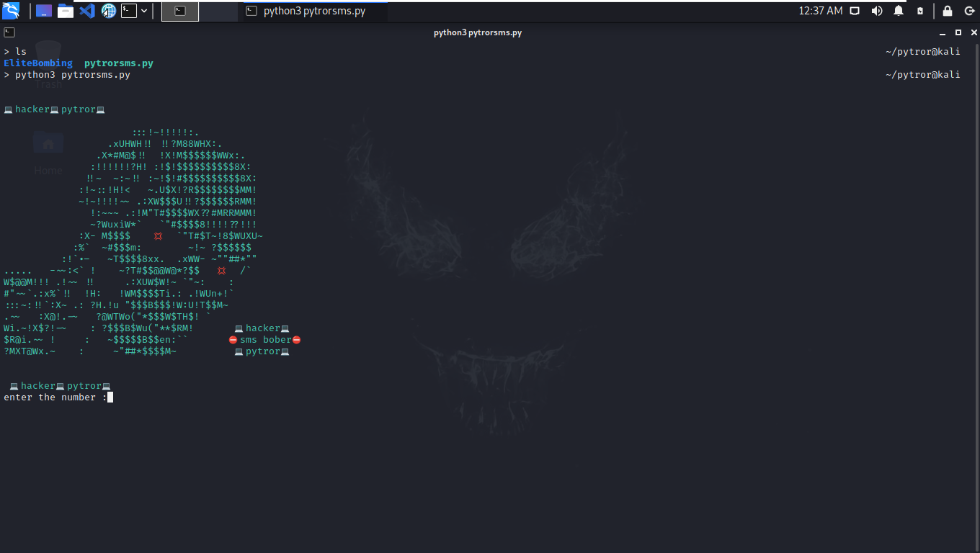This screenshot has height=553, width=980.
Task: Click the notification bell icon
Action: point(899,11)
